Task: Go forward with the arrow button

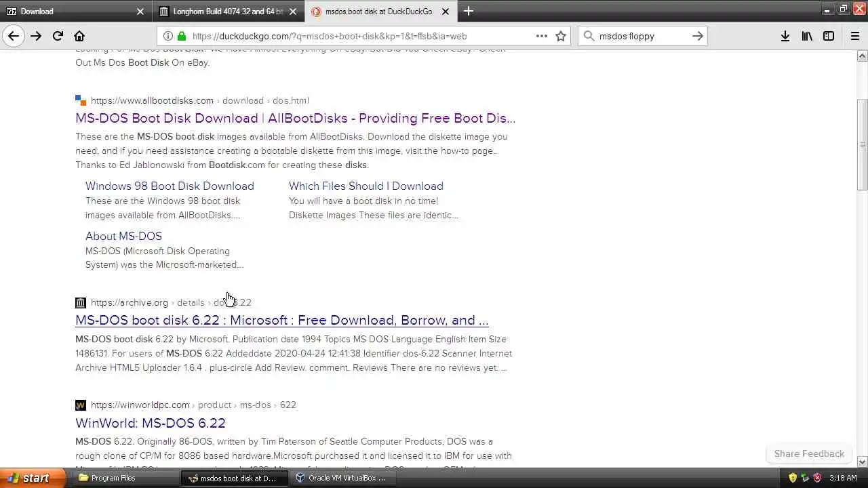Action: (x=36, y=36)
